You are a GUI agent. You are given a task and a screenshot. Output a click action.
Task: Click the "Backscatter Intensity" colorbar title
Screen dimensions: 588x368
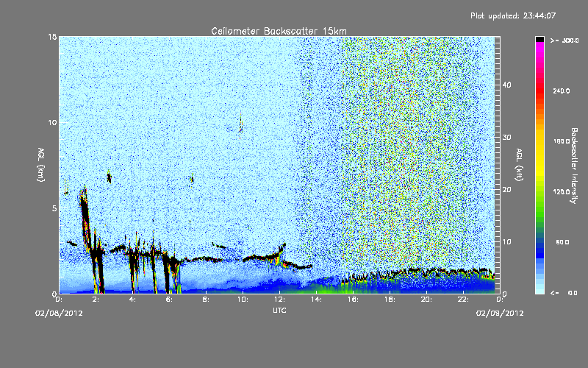[x=574, y=166]
